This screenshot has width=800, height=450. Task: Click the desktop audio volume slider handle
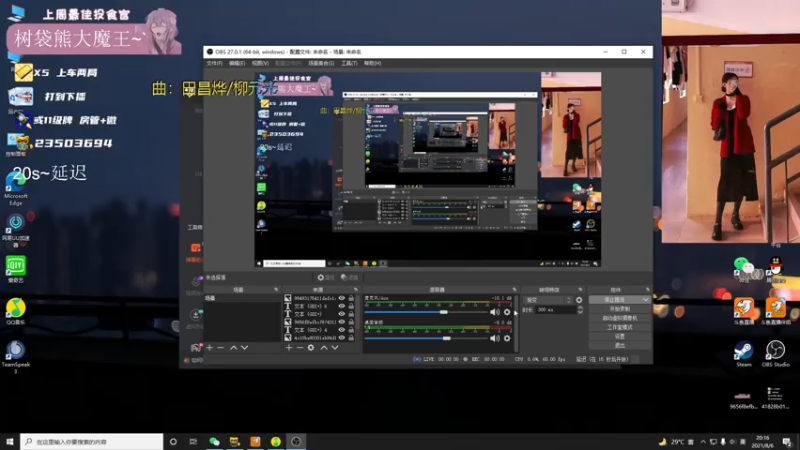click(447, 338)
